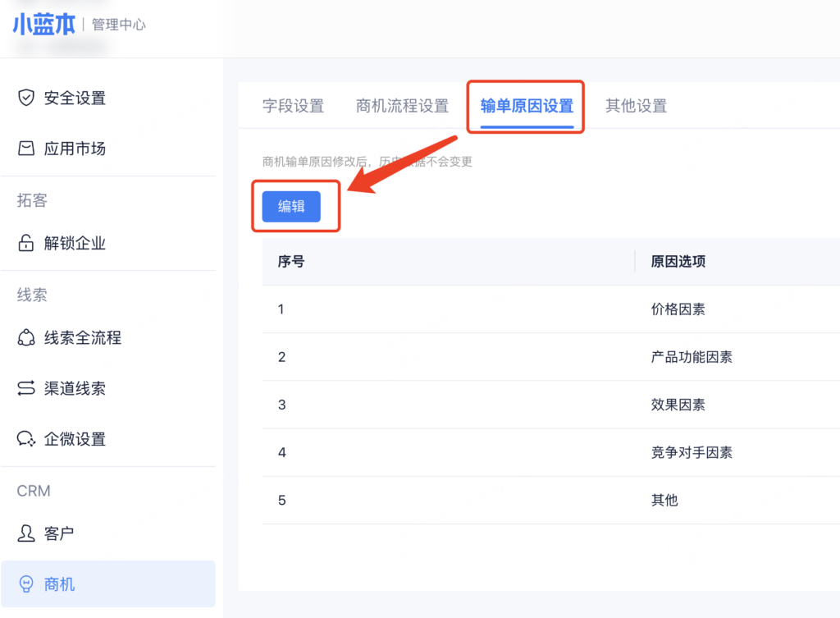Click the 小蓝本 logo
The width and height of the screenshot is (840, 618).
coord(43,24)
